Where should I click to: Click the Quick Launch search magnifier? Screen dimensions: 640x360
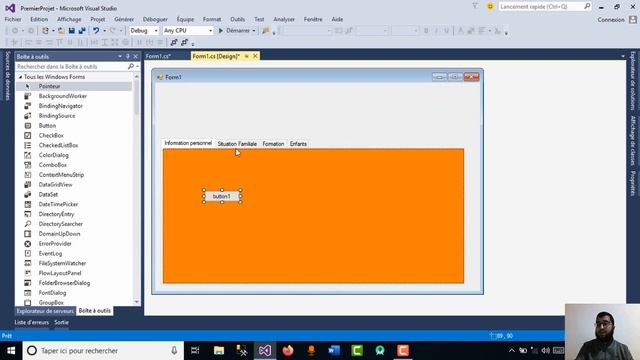click(x=587, y=6)
